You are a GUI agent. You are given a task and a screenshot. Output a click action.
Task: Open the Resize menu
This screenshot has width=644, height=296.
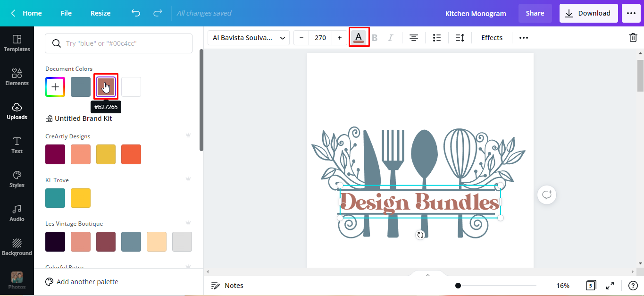(x=100, y=13)
